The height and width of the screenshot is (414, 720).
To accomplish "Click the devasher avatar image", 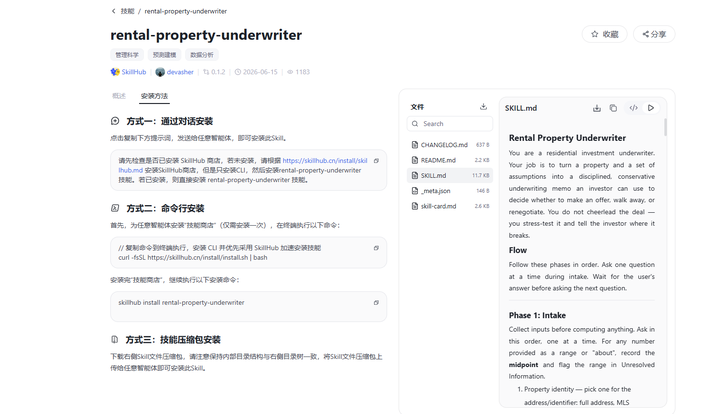I will click(x=160, y=72).
